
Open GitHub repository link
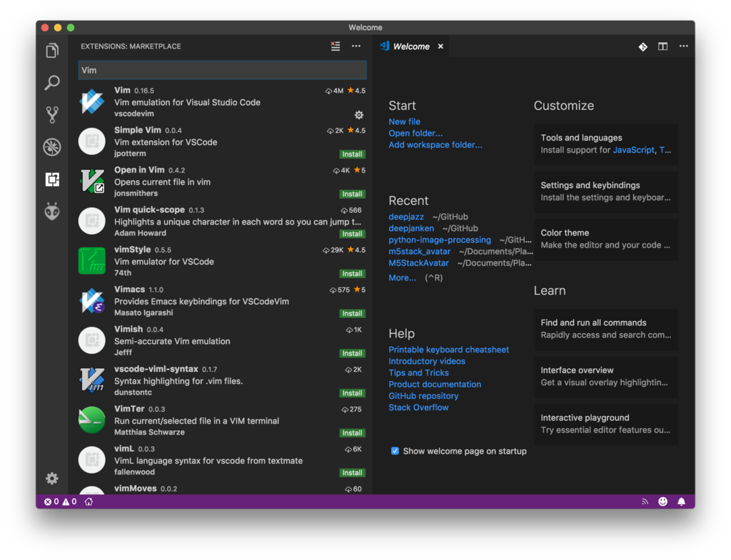tap(423, 396)
